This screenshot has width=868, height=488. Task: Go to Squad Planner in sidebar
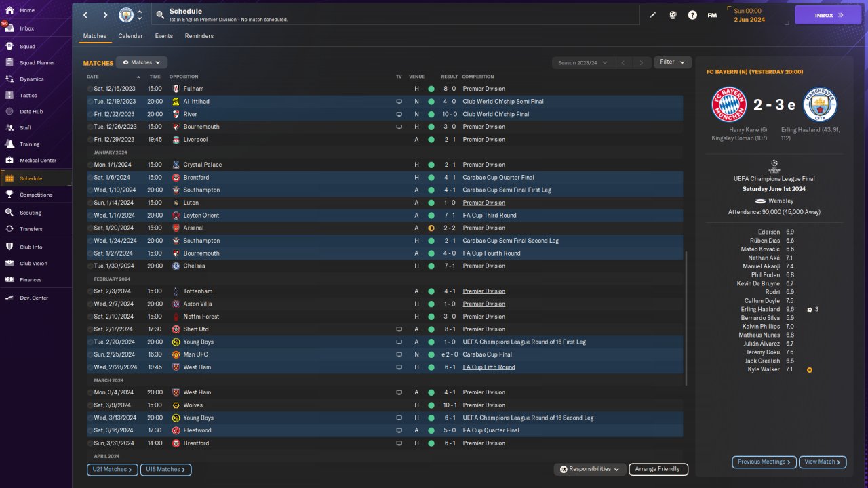pos(35,63)
